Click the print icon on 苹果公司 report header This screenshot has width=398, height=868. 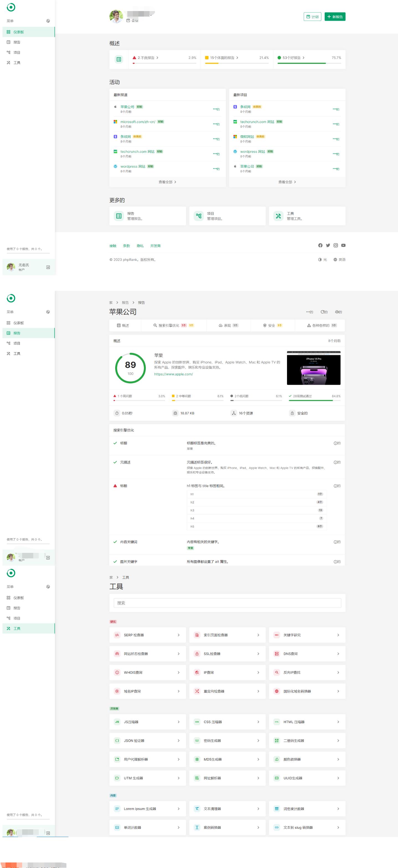pyautogui.click(x=337, y=312)
